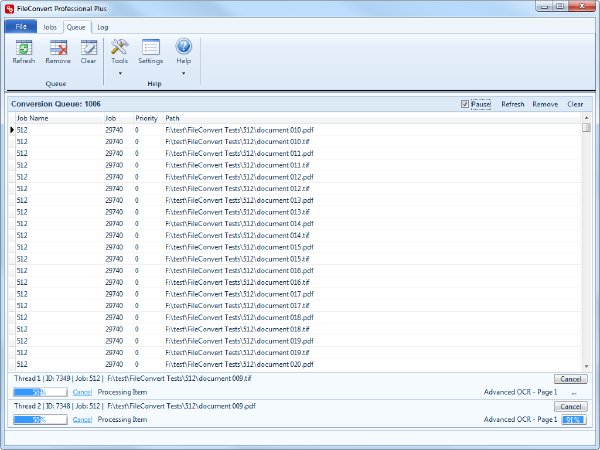
Task: Expand the Help dropdown arrow
Action: (183, 73)
